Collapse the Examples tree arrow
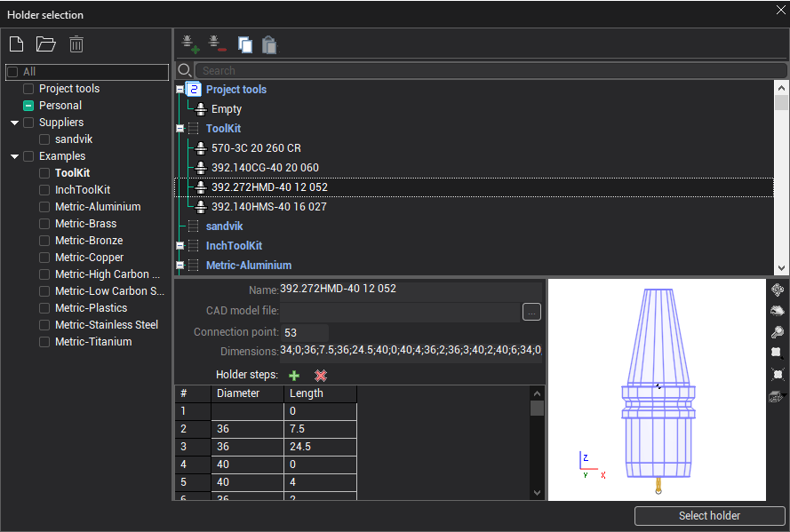790x532 pixels. point(15,156)
